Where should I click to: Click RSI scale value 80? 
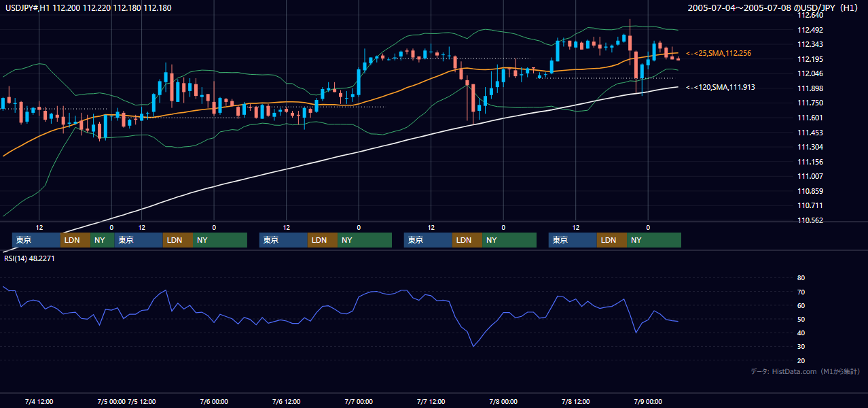801,278
